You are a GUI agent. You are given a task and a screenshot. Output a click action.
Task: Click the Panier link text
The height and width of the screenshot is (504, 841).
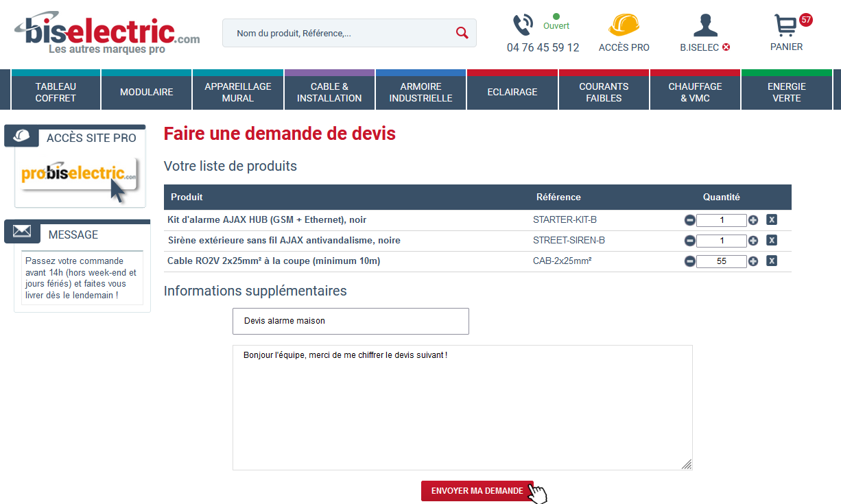786,47
